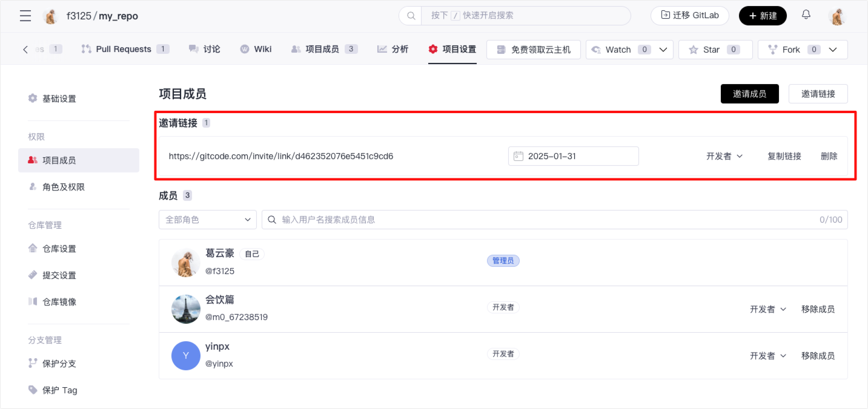Viewport: 868px width, 409px height.
Task: Click the calendar icon in date field
Action: click(x=518, y=156)
